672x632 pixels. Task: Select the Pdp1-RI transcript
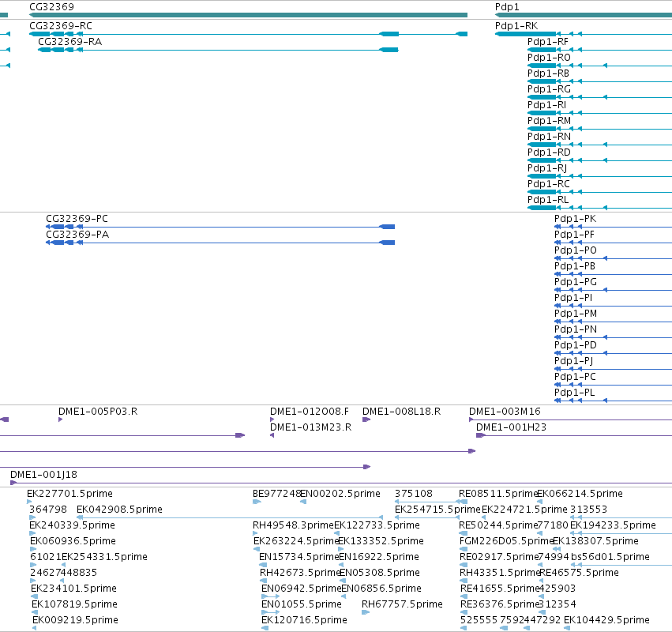[x=547, y=105]
